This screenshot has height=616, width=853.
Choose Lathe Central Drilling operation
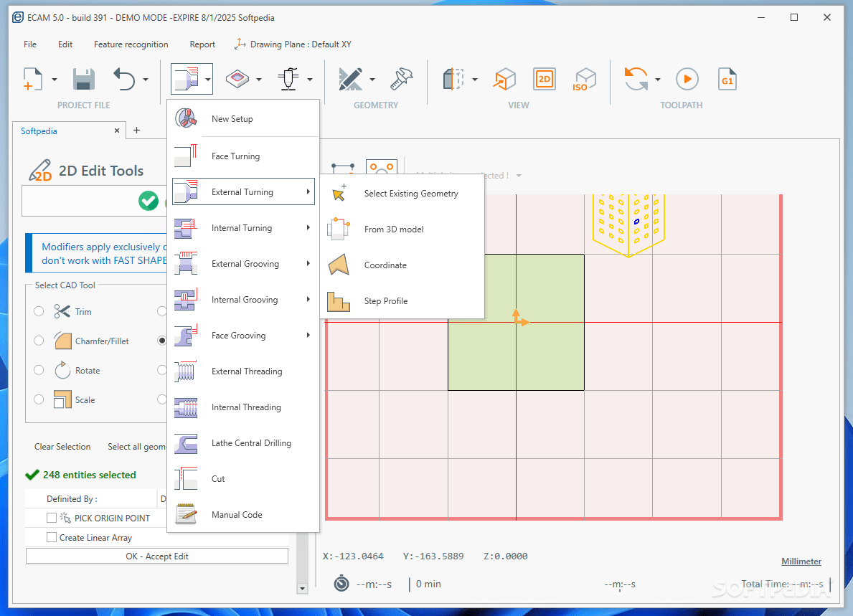tap(243, 443)
